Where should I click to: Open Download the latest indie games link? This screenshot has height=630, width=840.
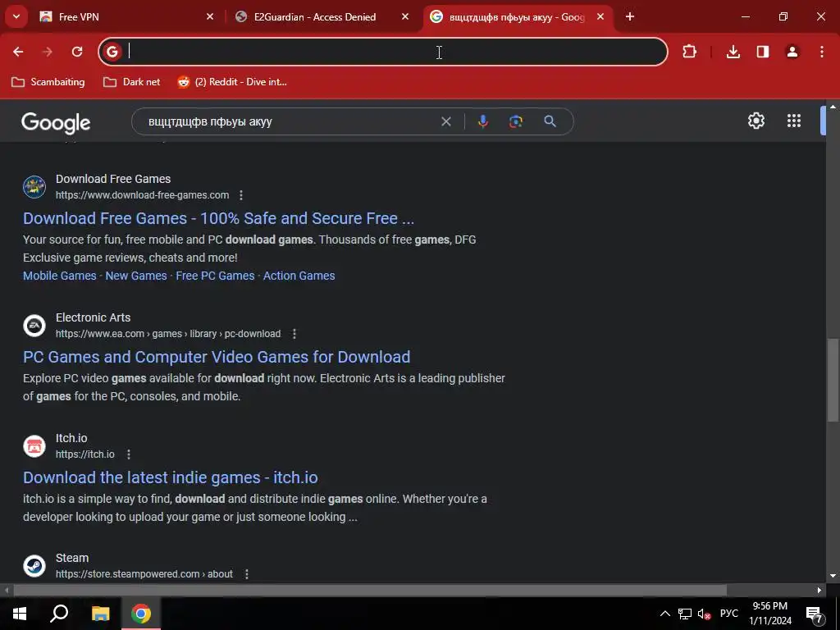(x=171, y=477)
